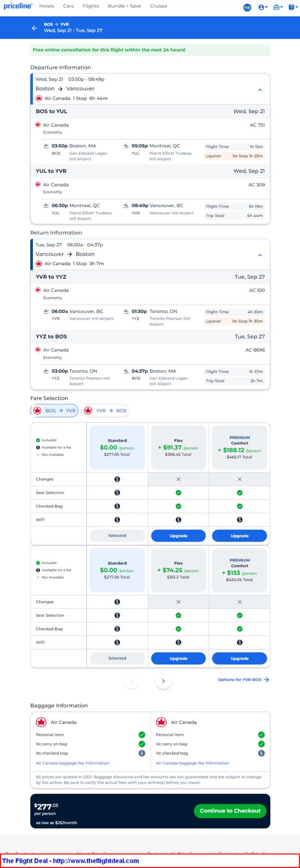The width and height of the screenshot is (300, 868).
Task: Click Continue to Checkout button
Action: pos(230,811)
